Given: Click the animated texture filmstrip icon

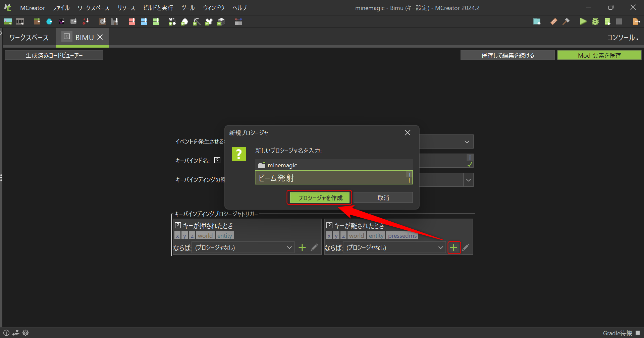Looking at the screenshot, I should (x=20, y=22).
